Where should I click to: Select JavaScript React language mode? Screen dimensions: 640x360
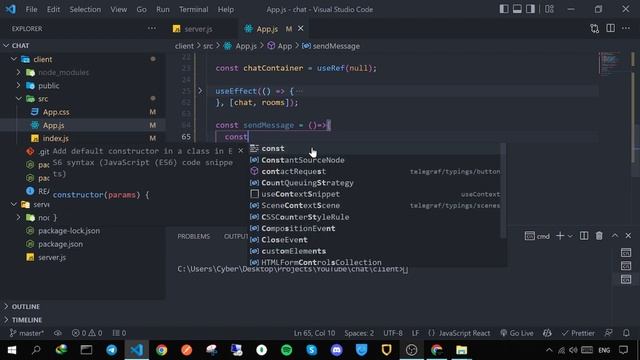pos(464,333)
